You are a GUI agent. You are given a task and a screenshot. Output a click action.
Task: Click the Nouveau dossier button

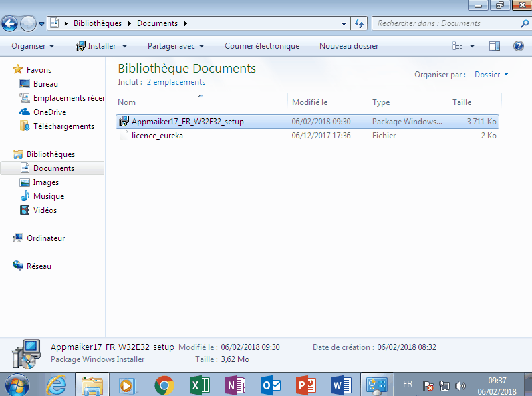pyautogui.click(x=349, y=46)
